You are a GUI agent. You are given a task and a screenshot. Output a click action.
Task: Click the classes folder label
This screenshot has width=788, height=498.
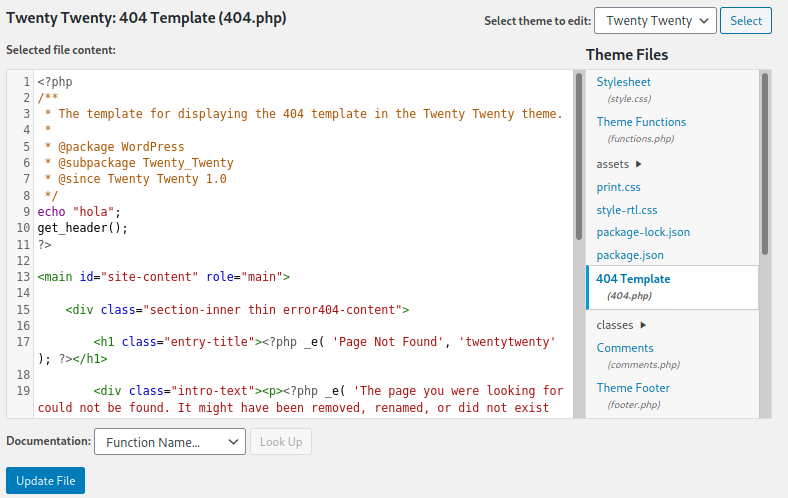pyautogui.click(x=615, y=325)
